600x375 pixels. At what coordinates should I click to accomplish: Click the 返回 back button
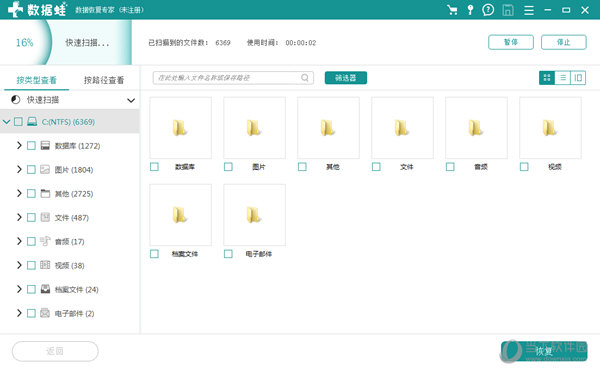55,351
